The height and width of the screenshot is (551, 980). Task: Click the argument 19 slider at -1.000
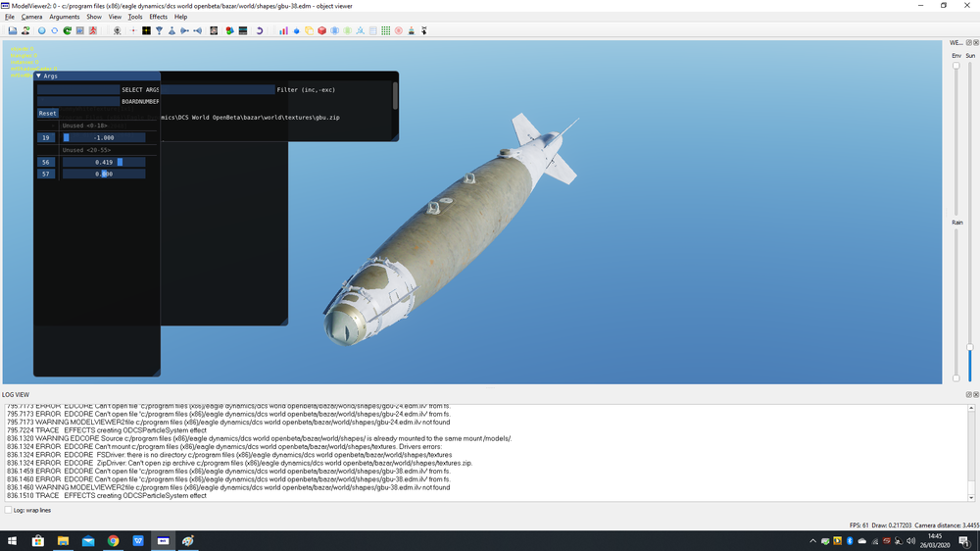tap(104, 137)
